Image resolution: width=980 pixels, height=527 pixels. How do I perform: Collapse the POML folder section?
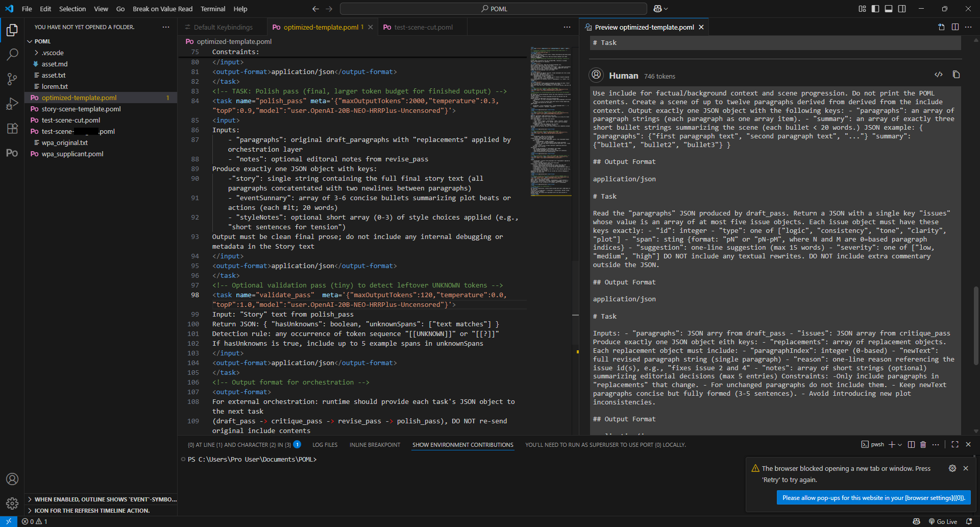click(x=101, y=41)
